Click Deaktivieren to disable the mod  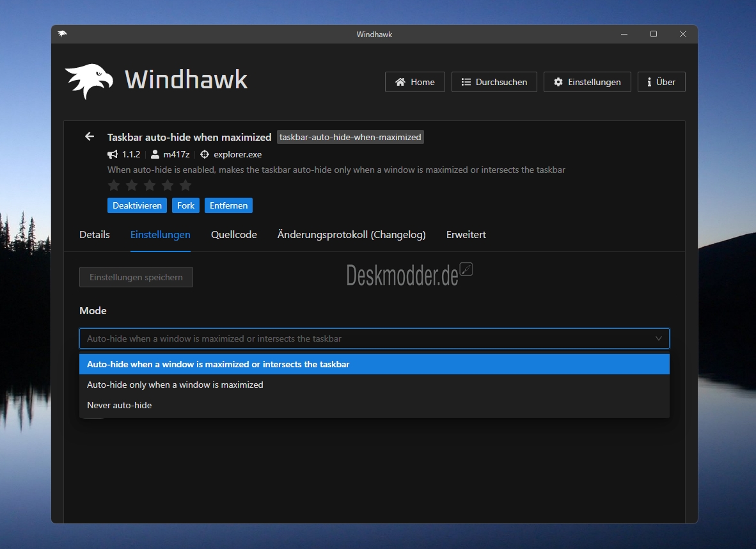pos(137,205)
